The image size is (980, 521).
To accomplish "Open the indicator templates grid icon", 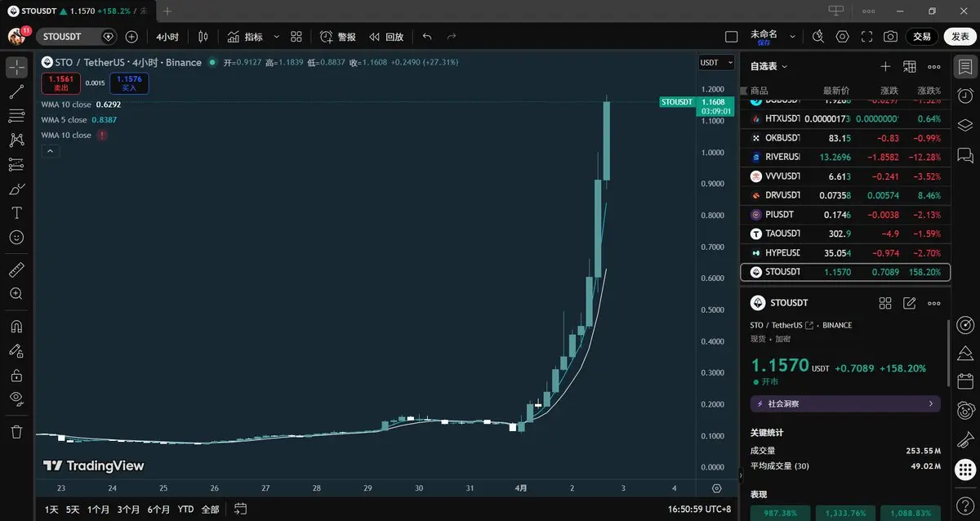I will [x=296, y=37].
